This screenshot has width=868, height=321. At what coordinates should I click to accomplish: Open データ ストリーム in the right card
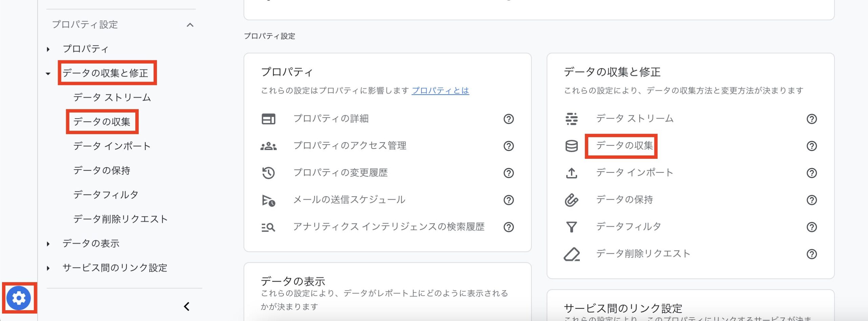[x=635, y=119]
